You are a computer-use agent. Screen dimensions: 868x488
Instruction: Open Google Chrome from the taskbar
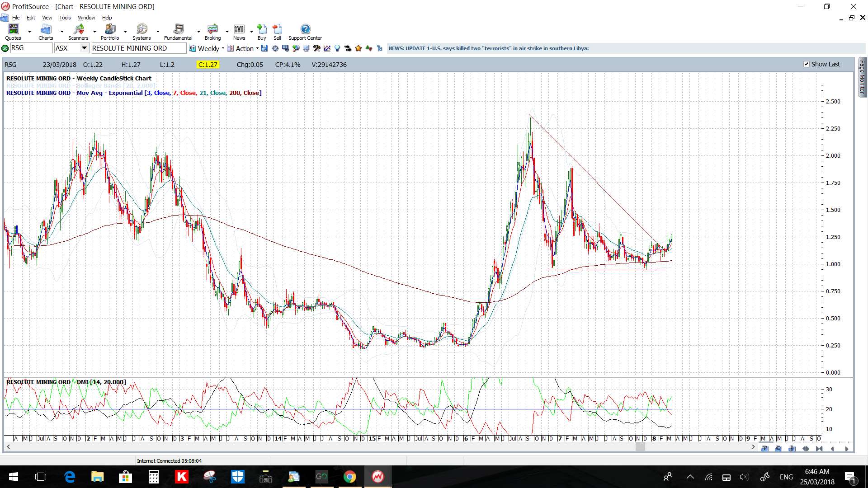coord(349,477)
